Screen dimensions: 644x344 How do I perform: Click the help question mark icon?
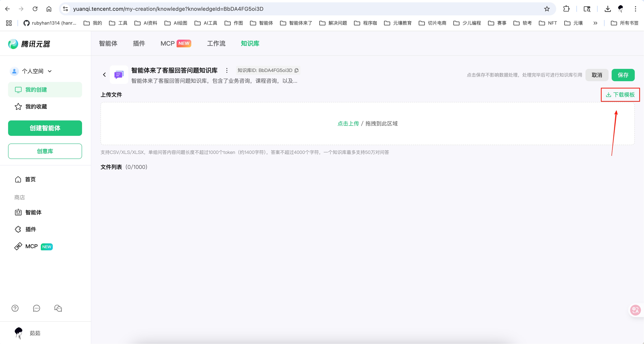[x=15, y=308]
